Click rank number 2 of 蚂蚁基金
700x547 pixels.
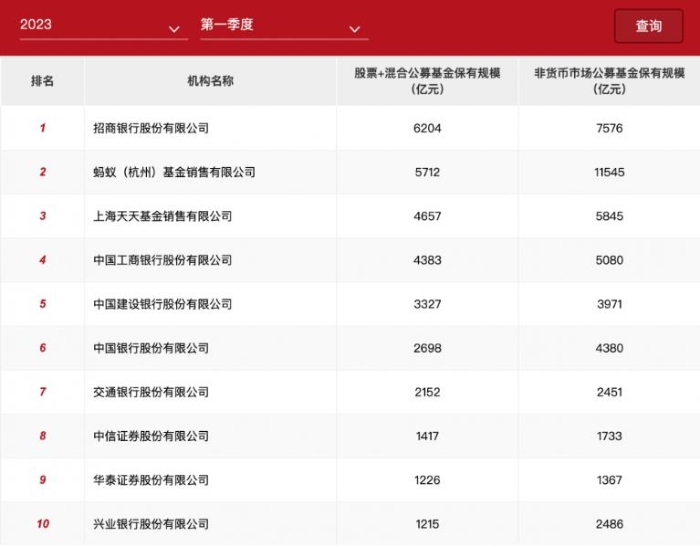(42, 172)
